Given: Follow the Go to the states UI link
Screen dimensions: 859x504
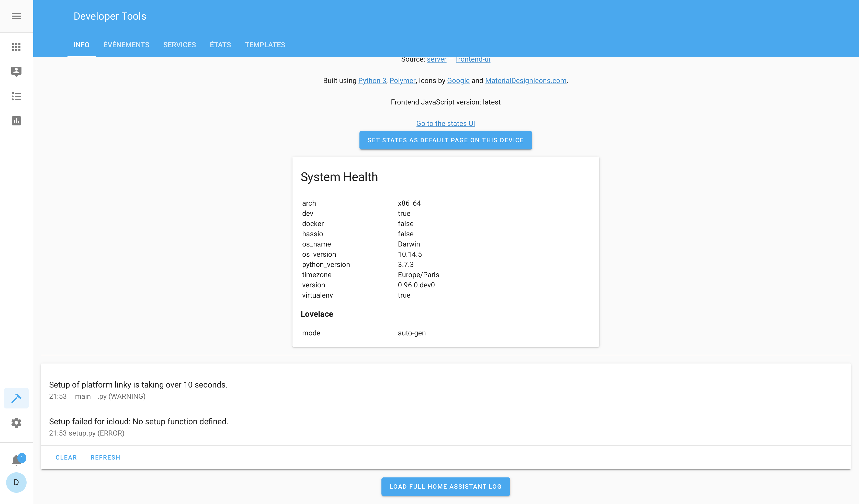Looking at the screenshot, I should coord(445,123).
